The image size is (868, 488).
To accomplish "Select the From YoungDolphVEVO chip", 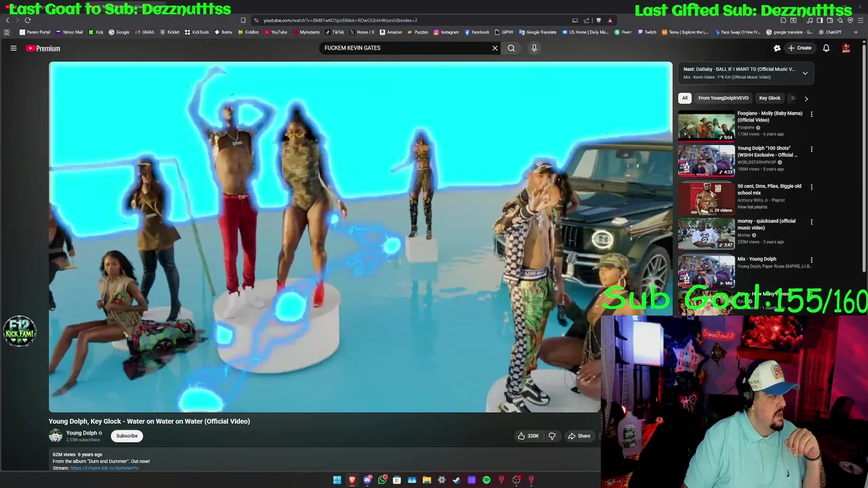I will tap(724, 98).
